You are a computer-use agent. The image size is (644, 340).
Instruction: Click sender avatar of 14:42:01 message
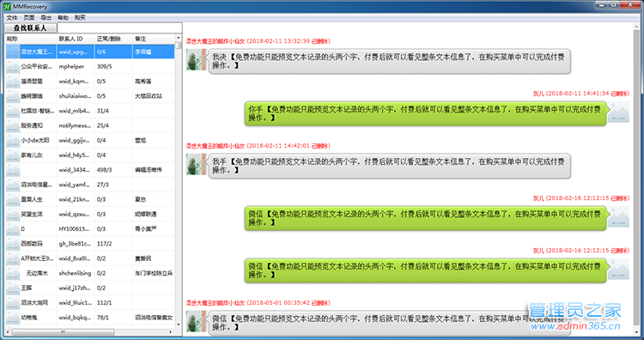click(x=196, y=164)
